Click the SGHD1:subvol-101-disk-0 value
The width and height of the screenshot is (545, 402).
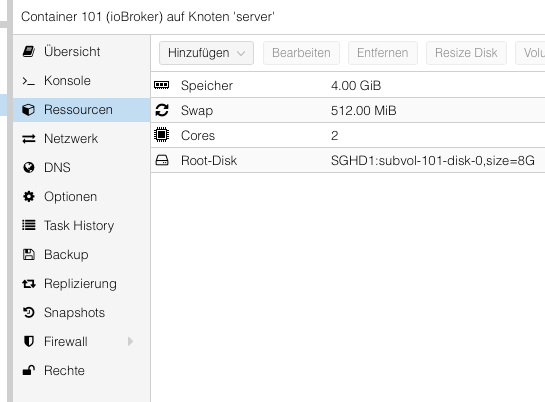(432, 161)
